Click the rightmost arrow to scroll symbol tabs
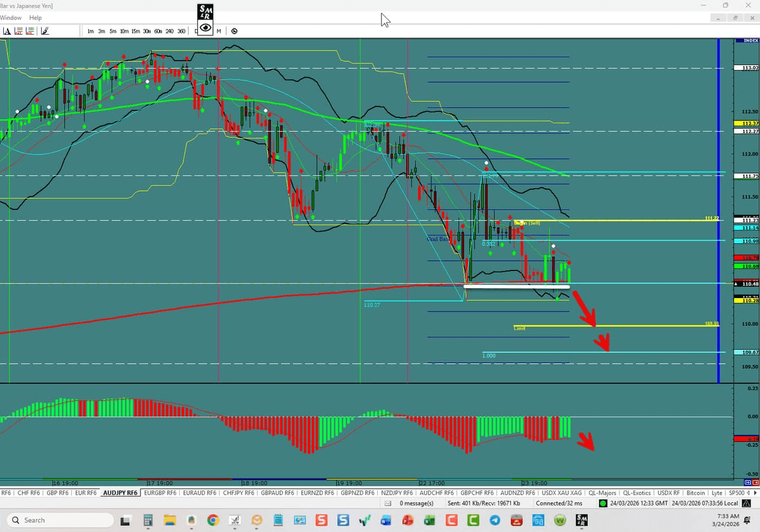 coord(756,492)
